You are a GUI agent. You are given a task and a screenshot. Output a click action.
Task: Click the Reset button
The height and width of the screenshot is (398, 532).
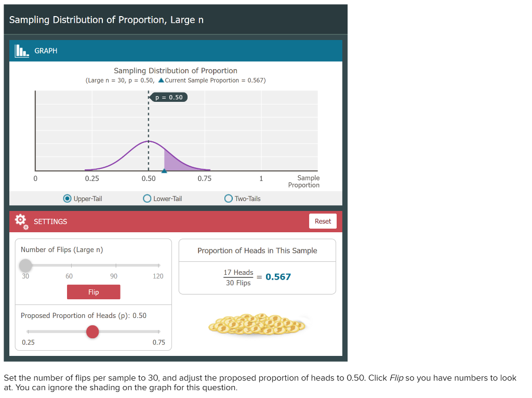323,221
